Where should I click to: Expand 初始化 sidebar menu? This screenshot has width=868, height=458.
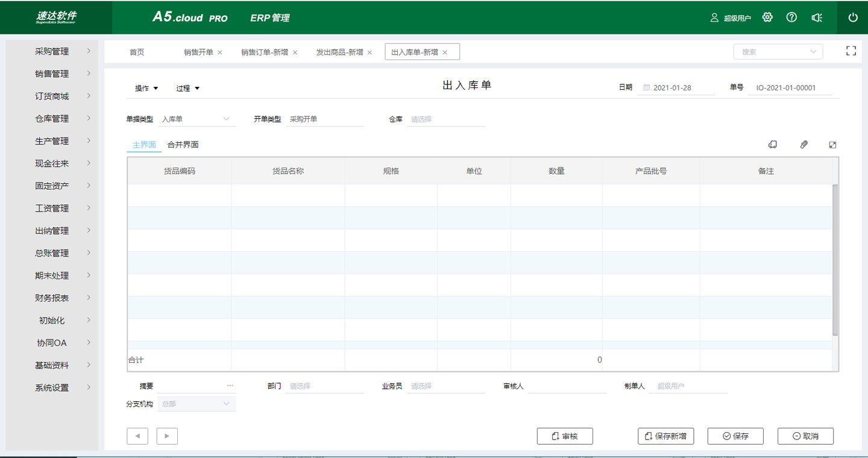tap(52, 321)
